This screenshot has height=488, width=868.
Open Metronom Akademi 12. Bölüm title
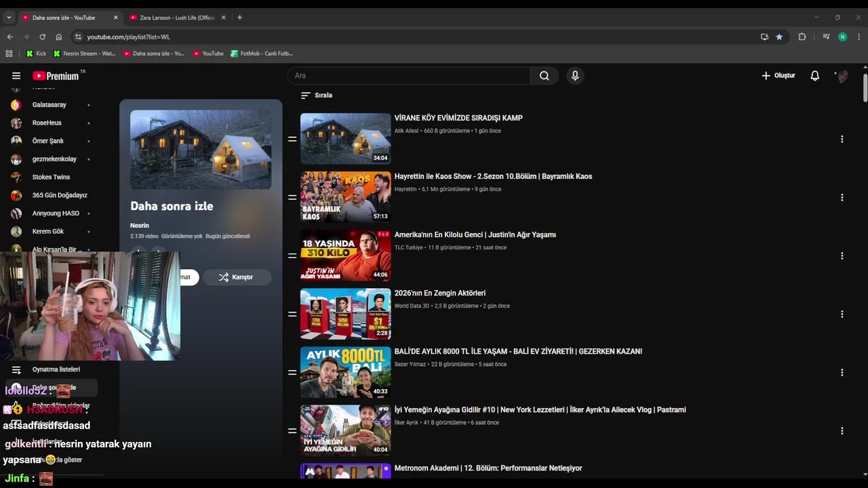(488, 468)
